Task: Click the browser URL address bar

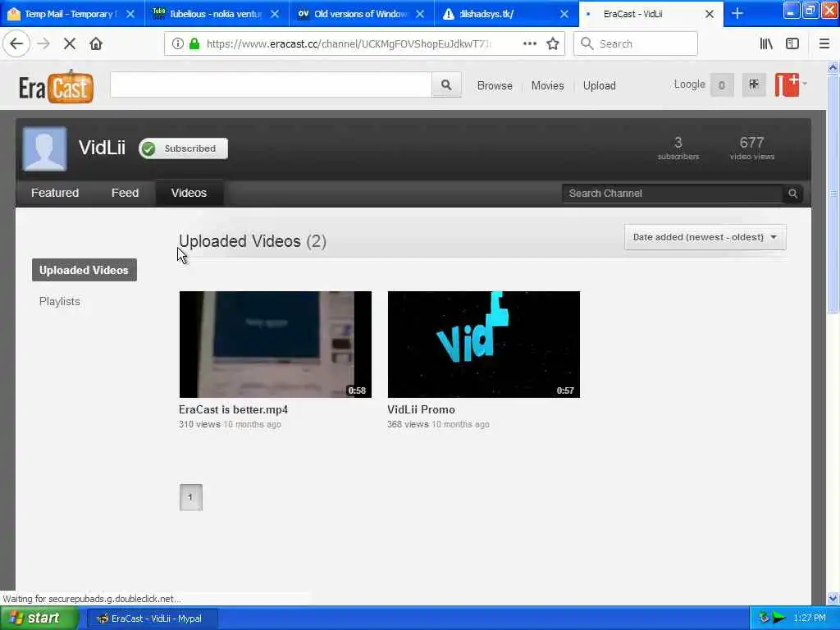Action: click(x=348, y=44)
